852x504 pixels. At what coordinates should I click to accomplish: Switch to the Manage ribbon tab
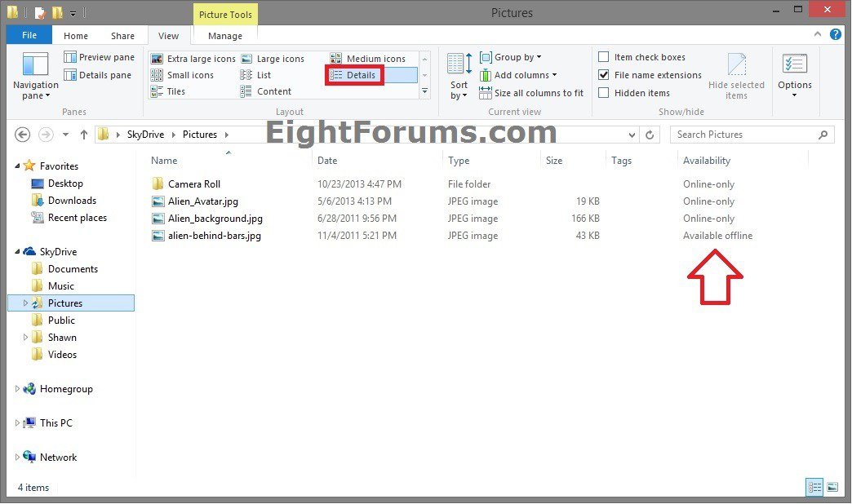pyautogui.click(x=224, y=36)
